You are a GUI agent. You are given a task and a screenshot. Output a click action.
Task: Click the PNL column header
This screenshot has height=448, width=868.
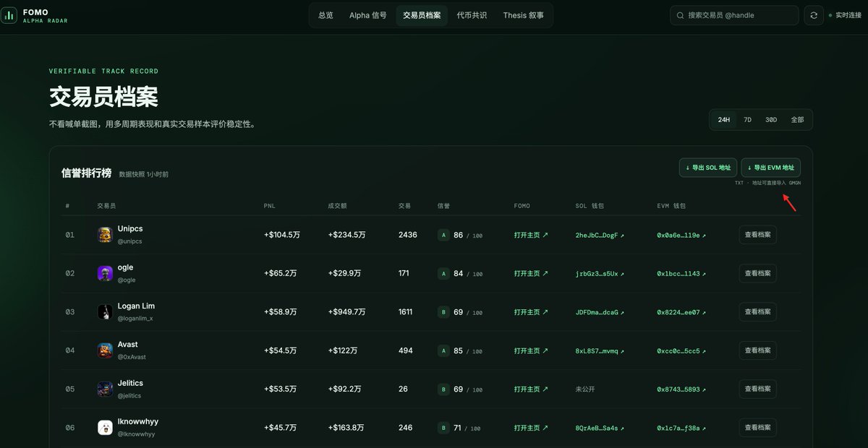[x=269, y=206]
